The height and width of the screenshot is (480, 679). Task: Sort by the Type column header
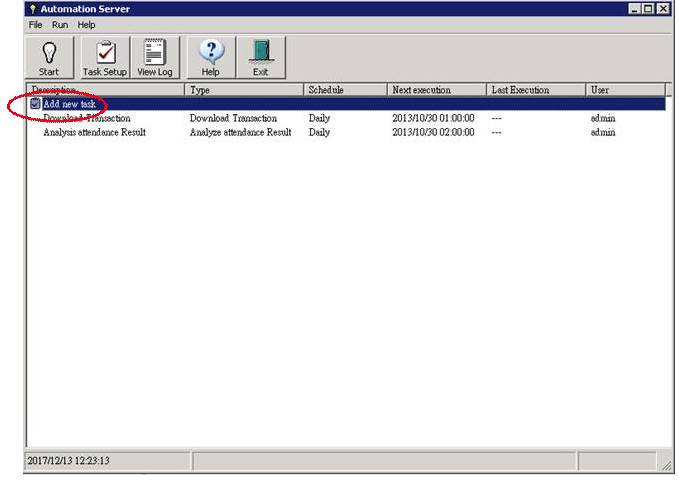point(244,90)
